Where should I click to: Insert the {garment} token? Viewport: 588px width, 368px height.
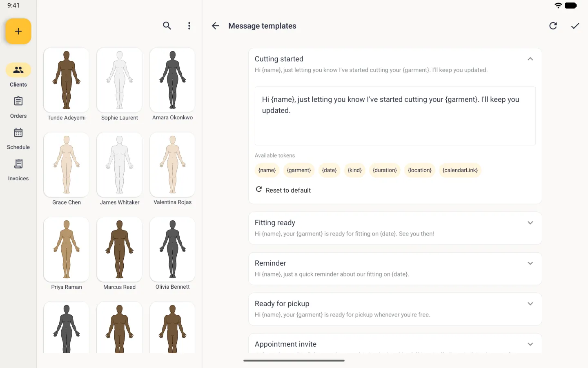pos(299,170)
